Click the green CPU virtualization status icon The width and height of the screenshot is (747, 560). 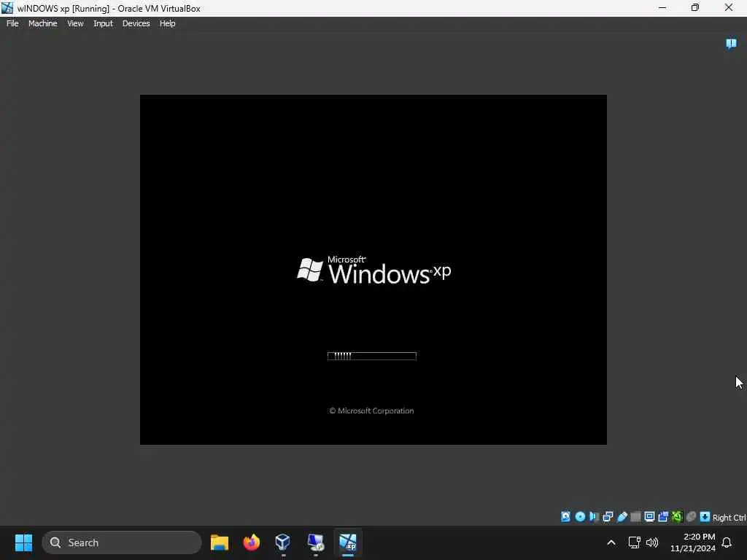[x=677, y=517]
